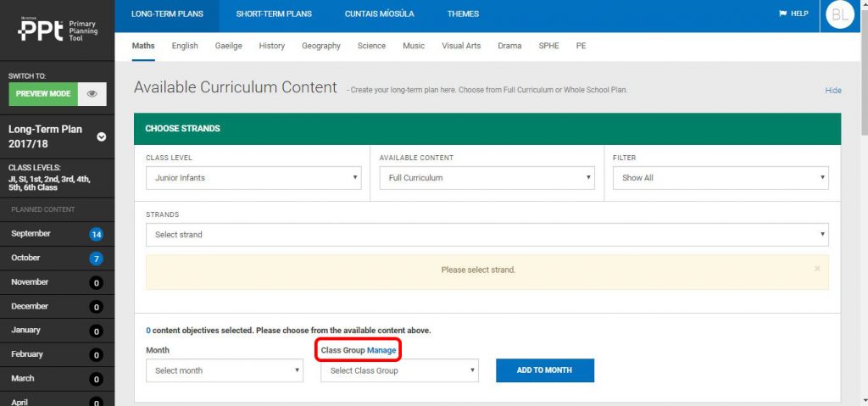
Task: Open the Short-Term Plans tab
Action: (x=274, y=14)
